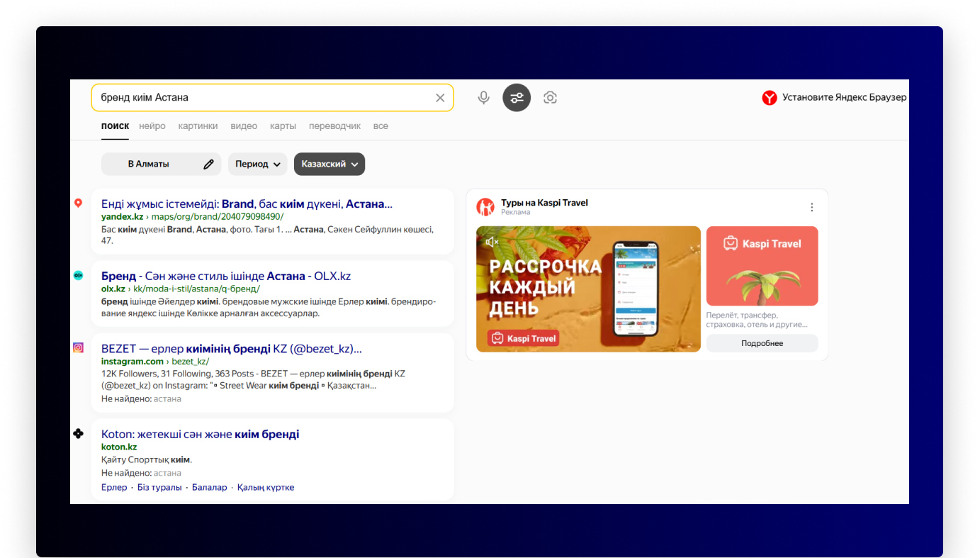Screen dimensions: 980x558
Task: Expand the Казахский language dropdown
Action: 329,163
